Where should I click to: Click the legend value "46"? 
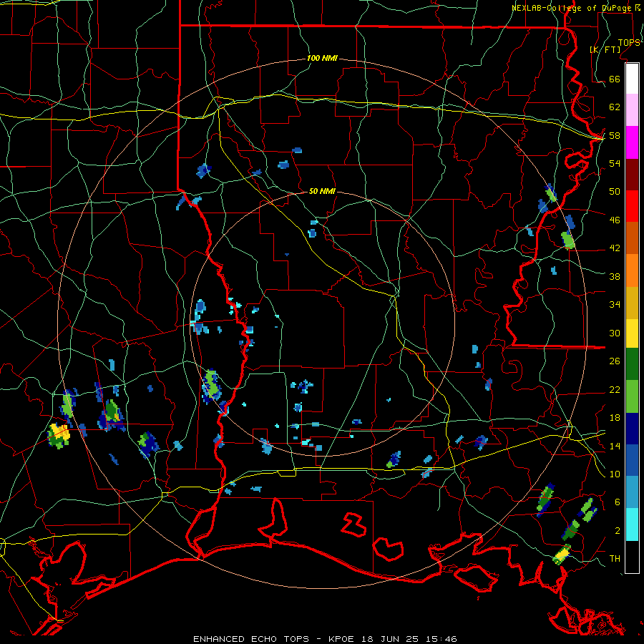point(615,220)
